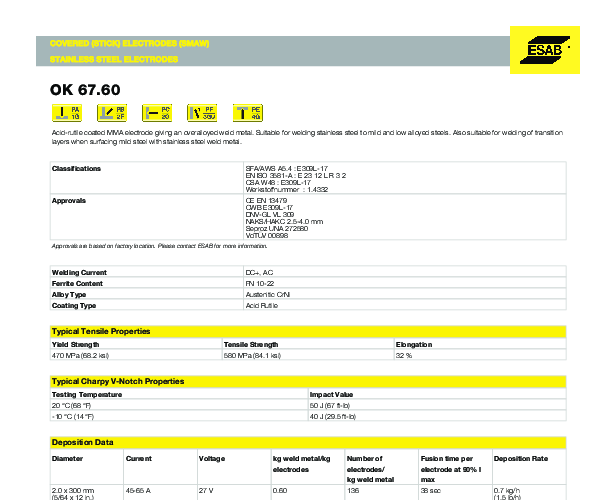Click the DNV-GL VL 309 approval
615x500 pixels.
click(270, 215)
